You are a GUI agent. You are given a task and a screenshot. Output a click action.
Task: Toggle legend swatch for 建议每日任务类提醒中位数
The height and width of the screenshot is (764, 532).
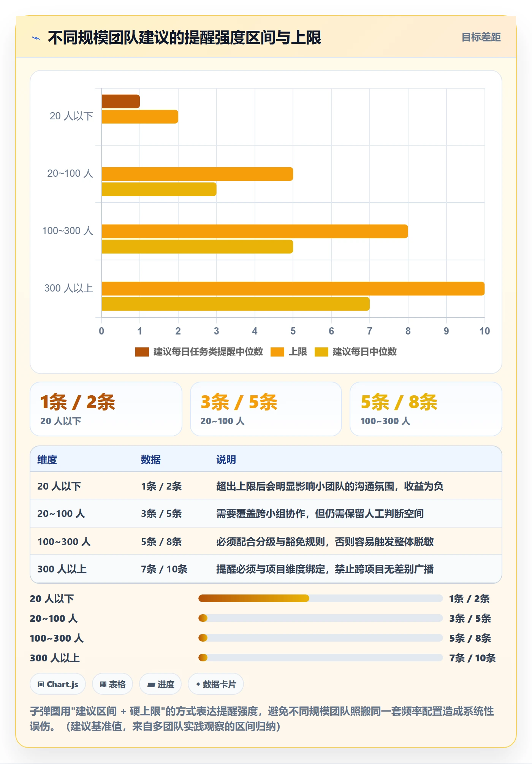pyautogui.click(x=142, y=352)
